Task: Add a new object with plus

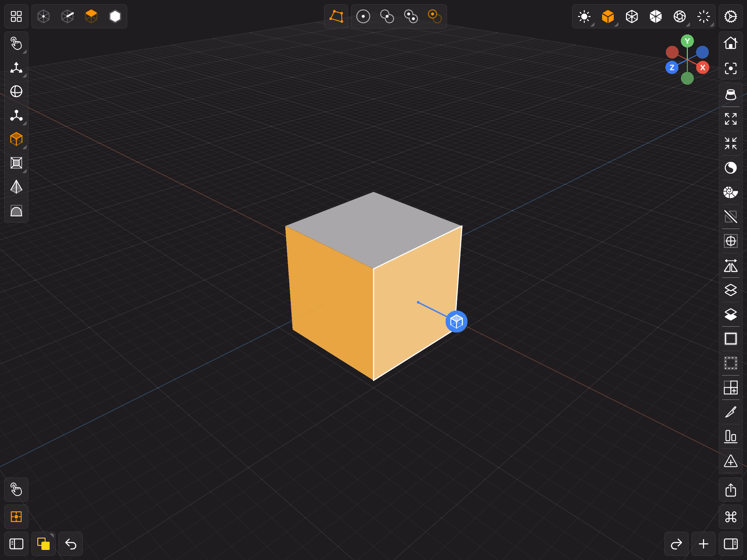Action: [x=703, y=544]
